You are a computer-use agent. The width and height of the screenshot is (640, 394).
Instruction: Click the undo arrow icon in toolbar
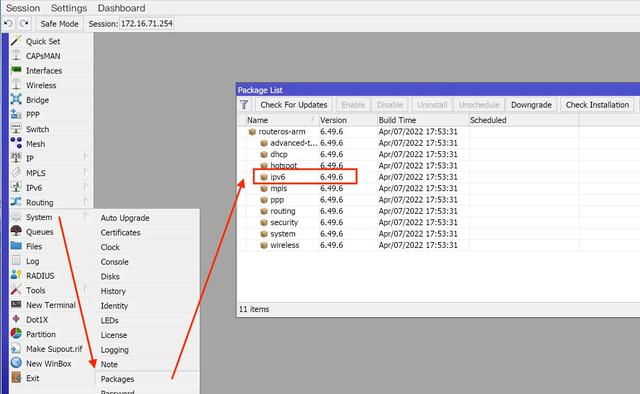8,24
